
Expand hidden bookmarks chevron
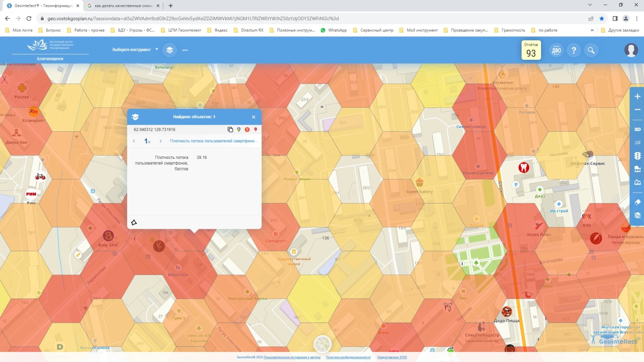592,30
